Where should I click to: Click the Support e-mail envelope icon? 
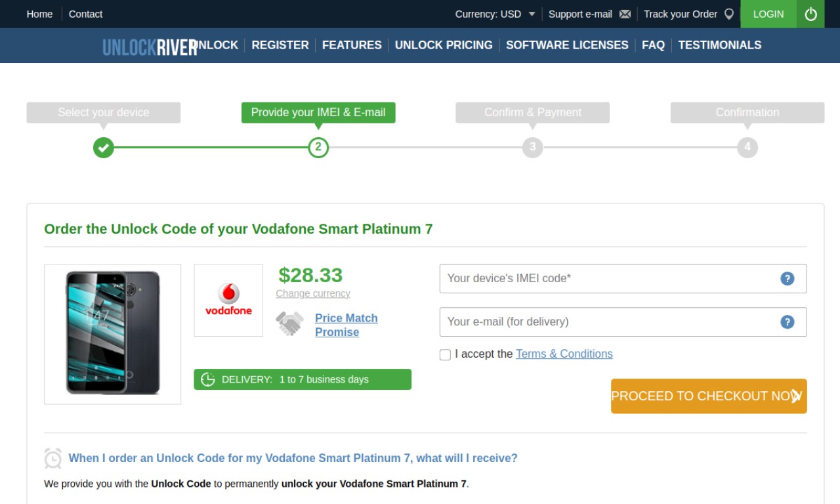(625, 14)
